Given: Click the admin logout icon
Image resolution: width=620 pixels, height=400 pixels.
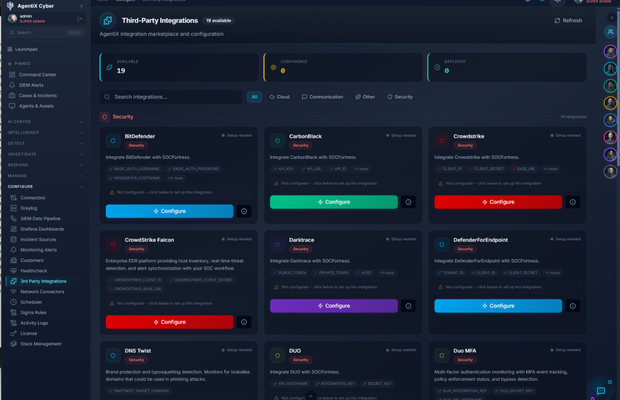Looking at the screenshot, I should [x=80, y=19].
